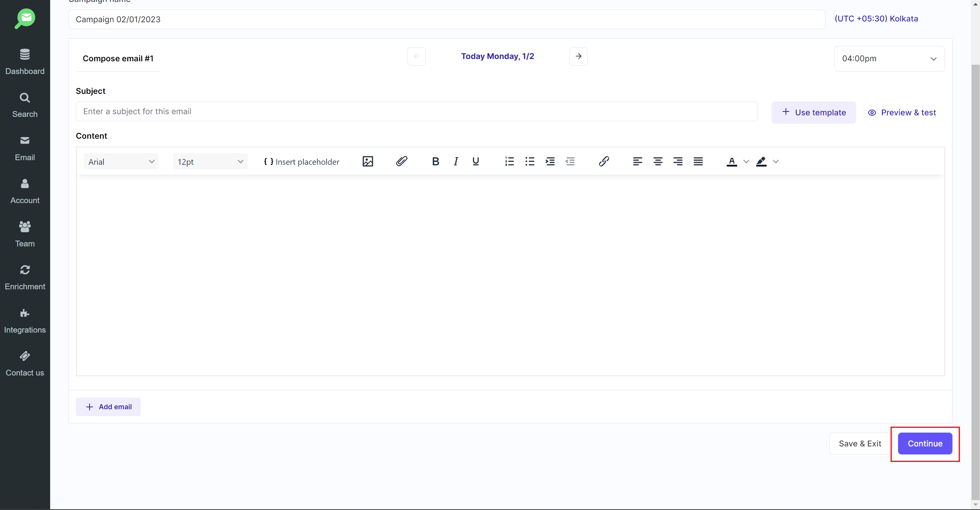Open the Arial font dropdown
Screen dimensions: 980x510
(121, 162)
